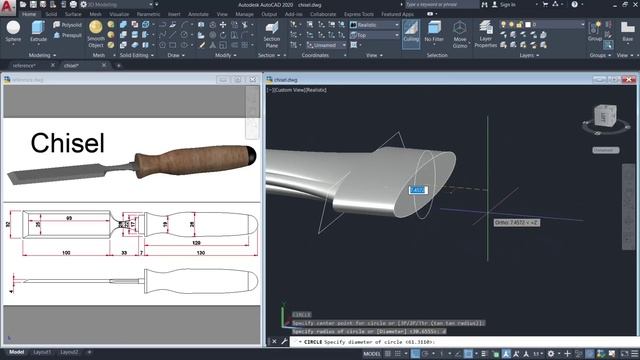Toggle polar tracking in status bar
Image resolution: width=640 pixels, height=360 pixels.
(425, 353)
